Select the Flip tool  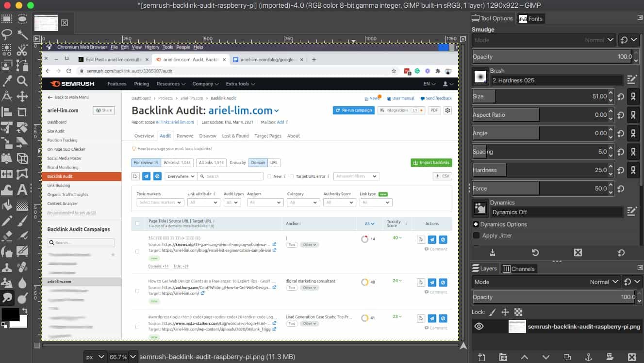(7, 174)
